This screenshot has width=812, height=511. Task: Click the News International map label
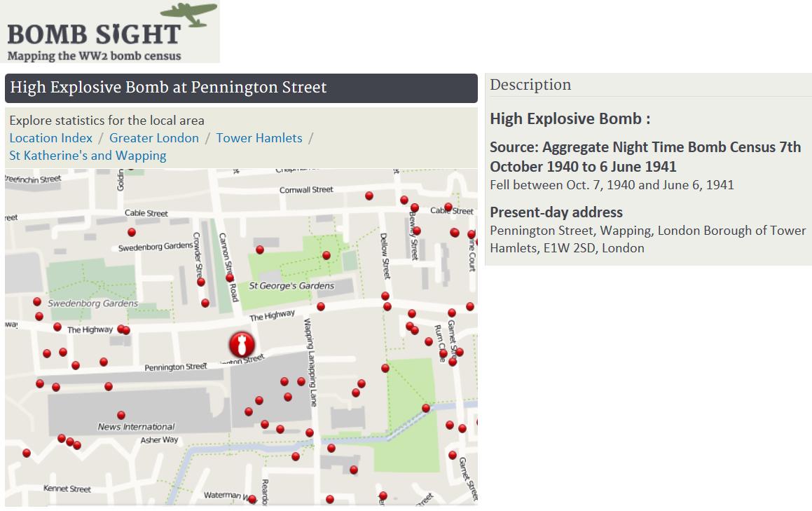[x=136, y=426]
